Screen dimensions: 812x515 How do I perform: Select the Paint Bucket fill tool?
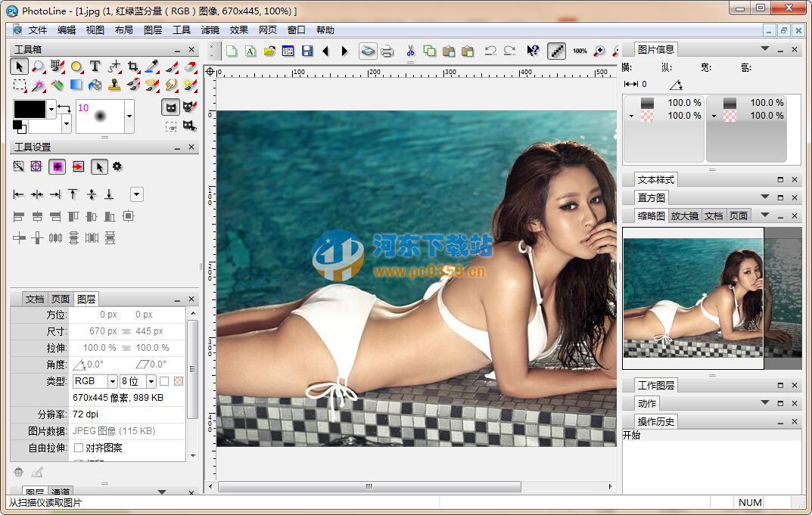tap(95, 85)
